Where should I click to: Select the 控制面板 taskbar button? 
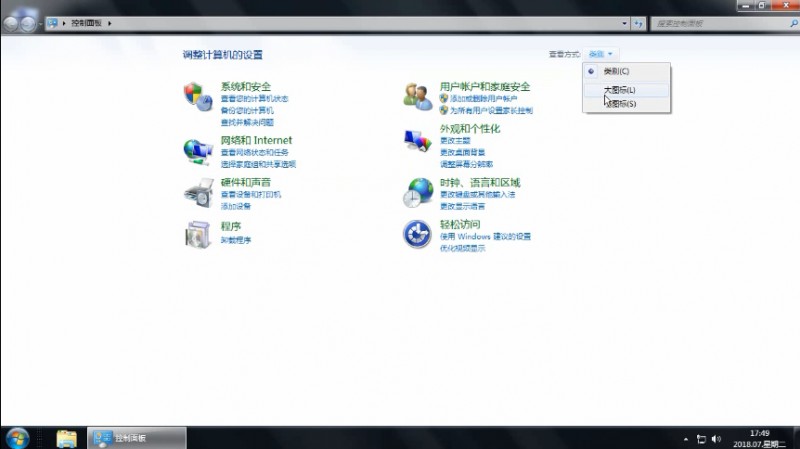point(136,438)
